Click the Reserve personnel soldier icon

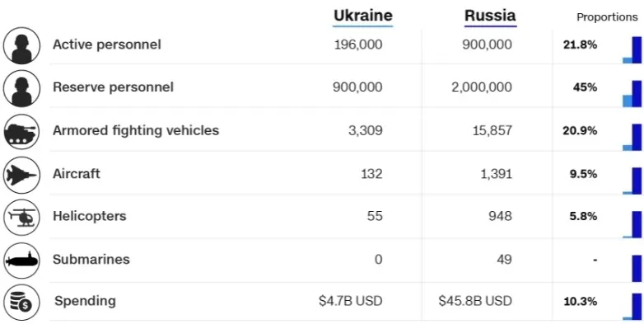pyautogui.click(x=21, y=88)
